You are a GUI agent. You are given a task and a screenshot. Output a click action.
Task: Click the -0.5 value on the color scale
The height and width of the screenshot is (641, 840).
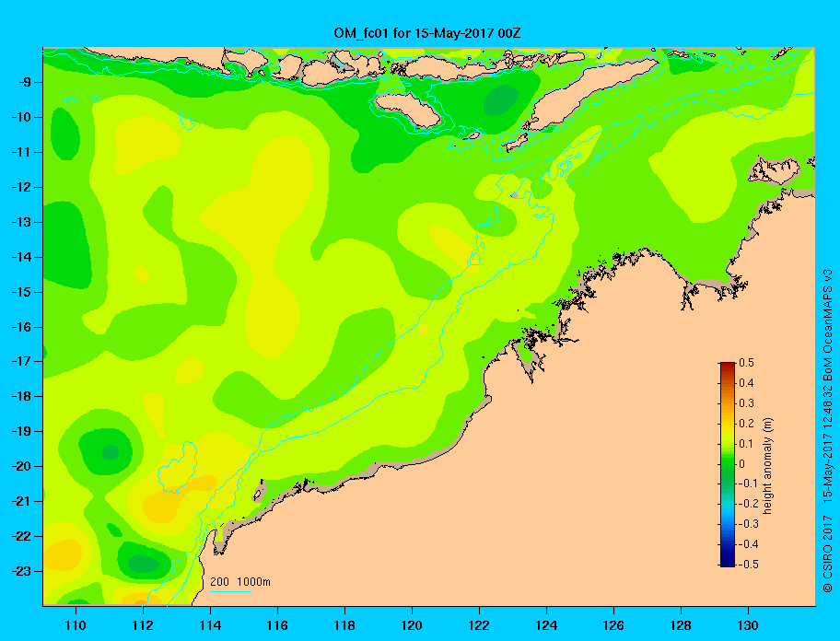[749, 565]
